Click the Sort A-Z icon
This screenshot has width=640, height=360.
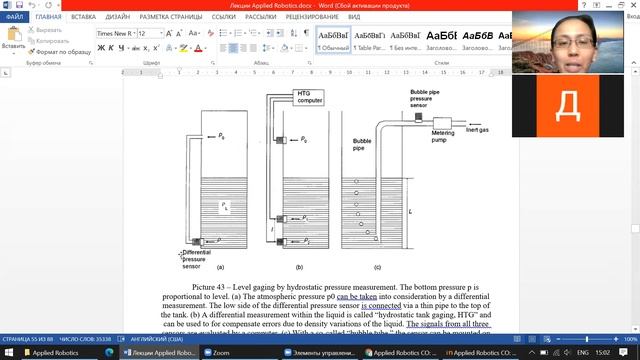(294, 33)
